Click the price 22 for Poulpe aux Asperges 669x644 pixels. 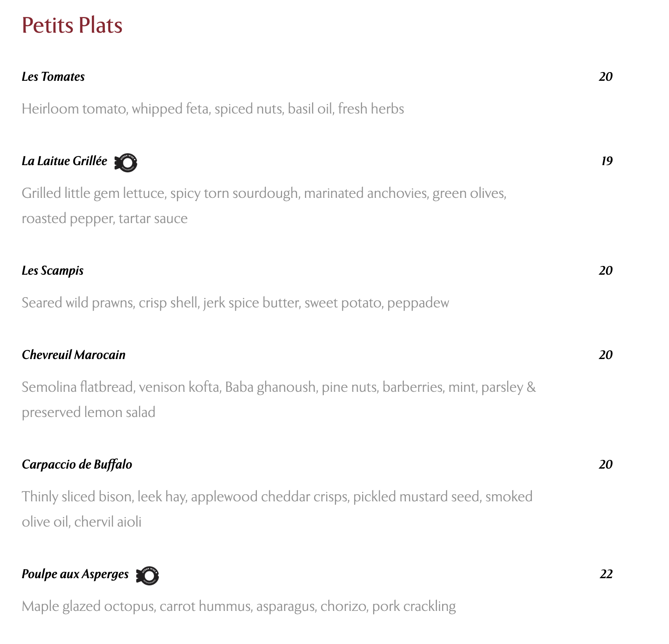tap(606, 574)
